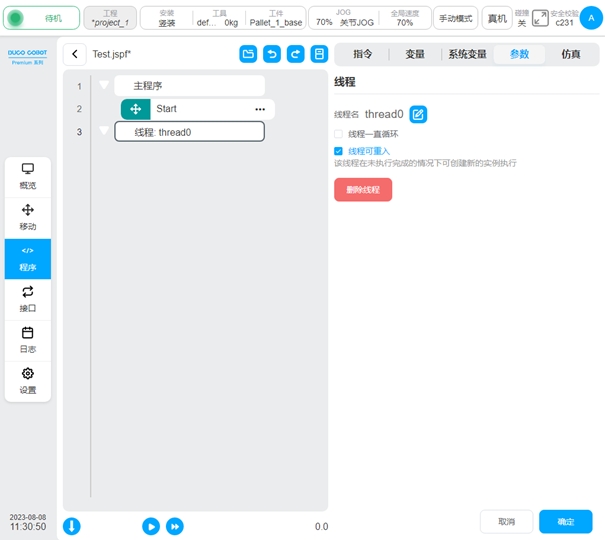Switch to the 仿真 tab
This screenshot has width=605, height=540.
(571, 55)
